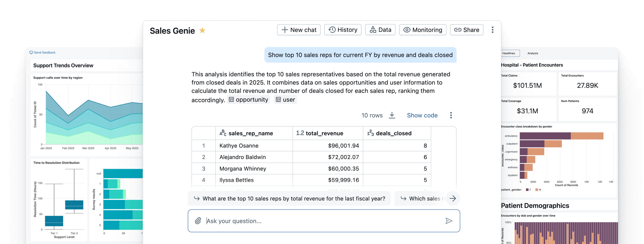Click the Num Patients 974 value
This screenshot has width=644, height=244.
pyautogui.click(x=587, y=111)
